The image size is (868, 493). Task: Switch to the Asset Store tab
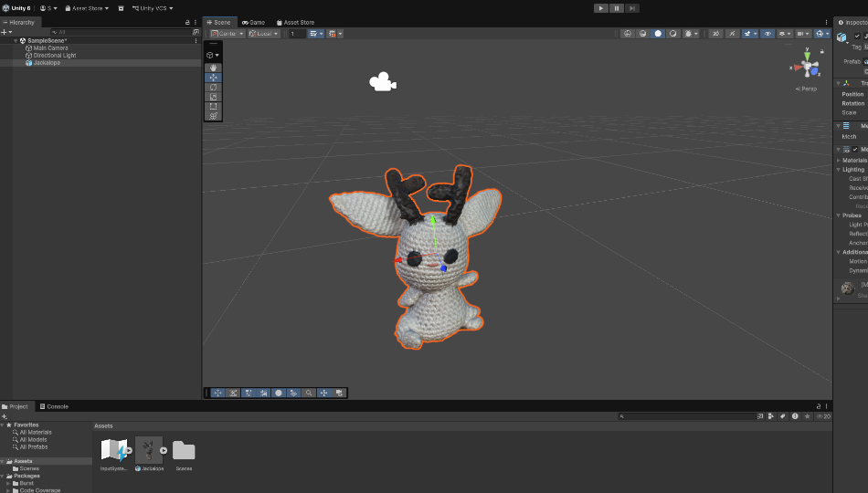[x=296, y=23]
